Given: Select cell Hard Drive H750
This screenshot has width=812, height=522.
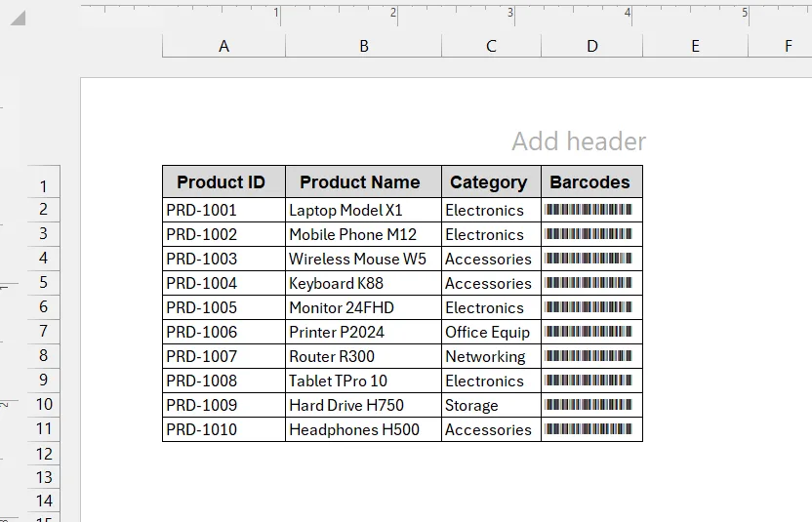Looking at the screenshot, I should [x=363, y=405].
